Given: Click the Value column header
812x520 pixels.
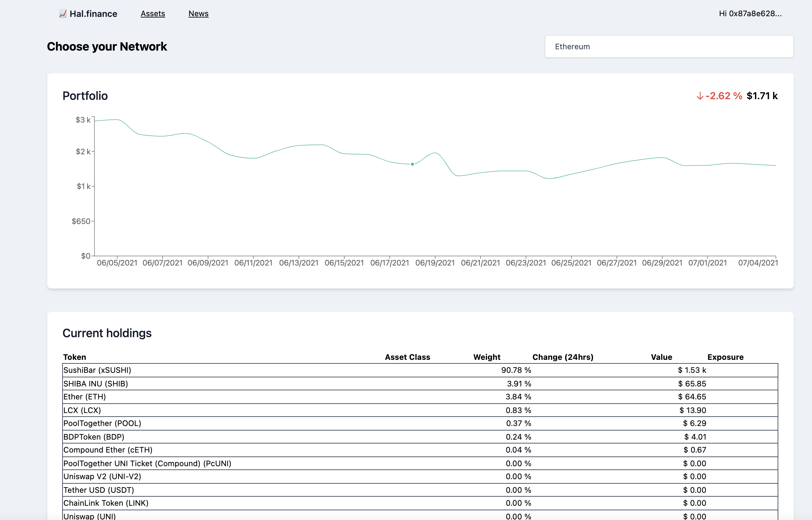Looking at the screenshot, I should pos(661,357).
